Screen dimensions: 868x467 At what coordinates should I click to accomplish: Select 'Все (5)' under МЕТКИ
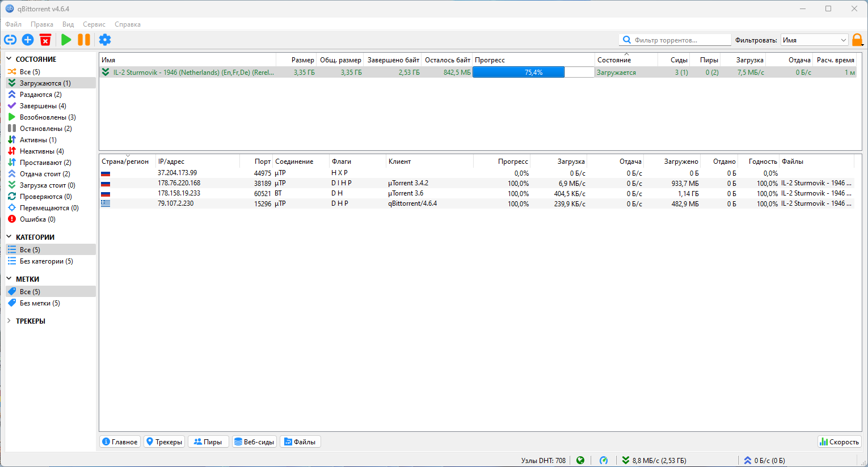(50, 292)
